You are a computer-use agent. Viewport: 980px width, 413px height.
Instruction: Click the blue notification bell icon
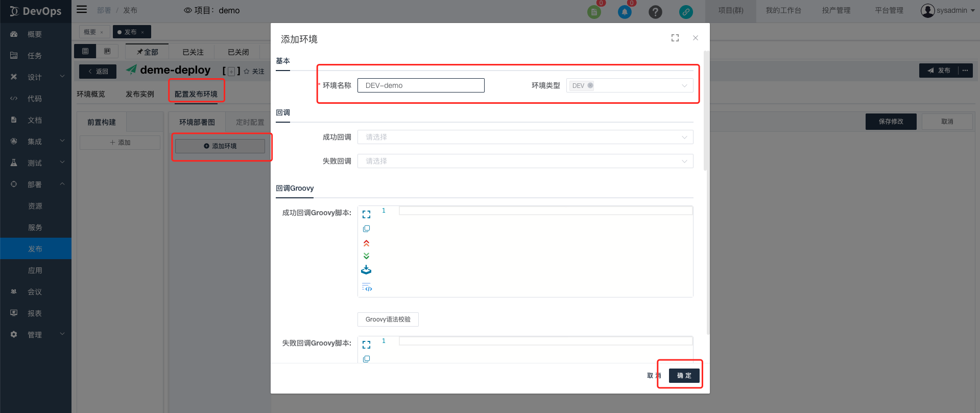click(624, 12)
